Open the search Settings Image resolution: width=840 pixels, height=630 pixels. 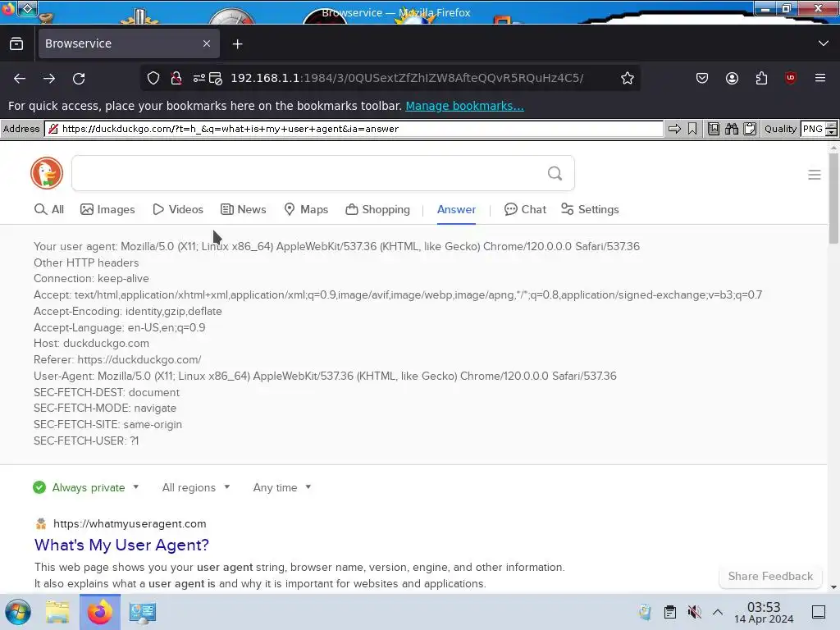[590, 209]
